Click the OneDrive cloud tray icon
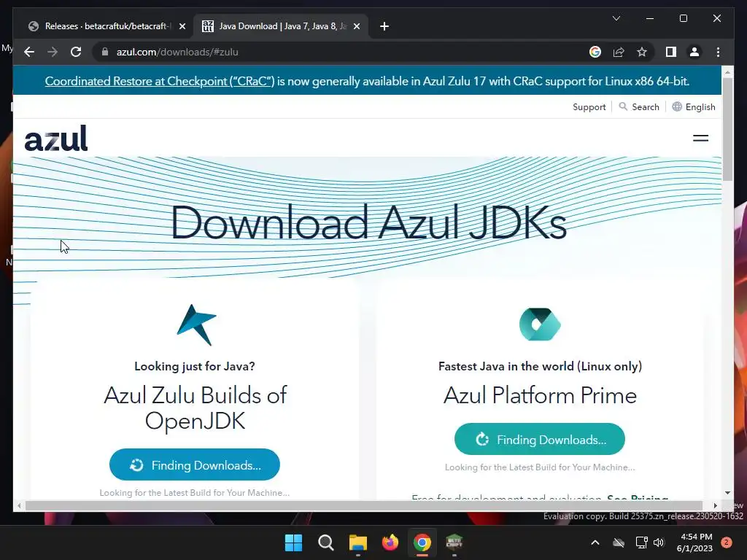Viewport: 747px width, 560px height. [x=619, y=542]
